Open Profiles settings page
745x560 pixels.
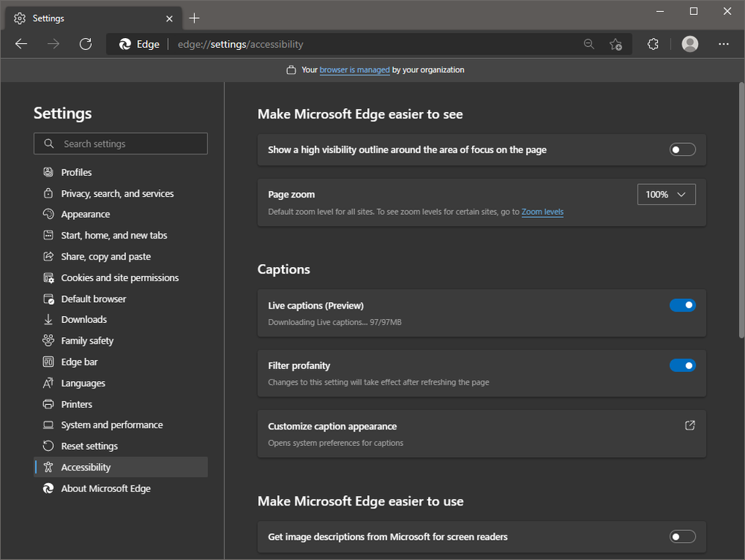[121, 172]
